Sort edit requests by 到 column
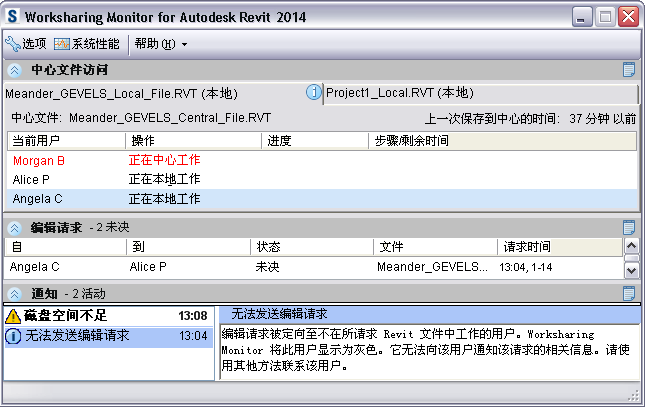The height and width of the screenshot is (407, 645). click(x=188, y=247)
